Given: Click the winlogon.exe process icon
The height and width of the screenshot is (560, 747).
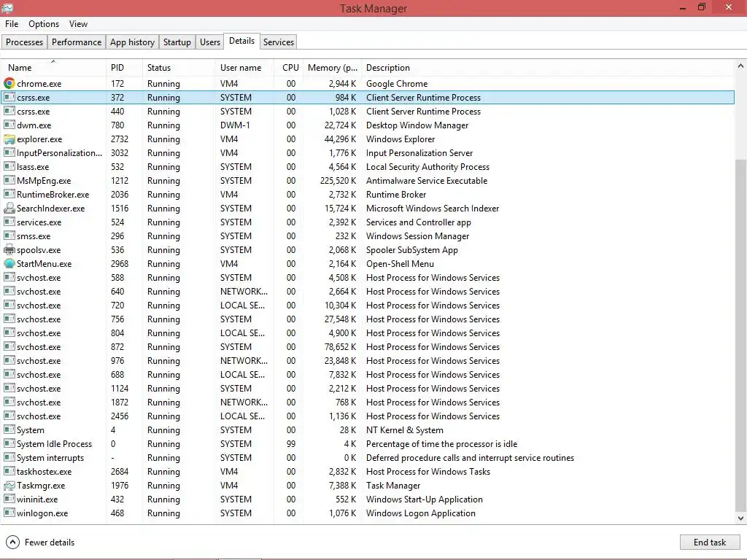Looking at the screenshot, I should [x=9, y=513].
